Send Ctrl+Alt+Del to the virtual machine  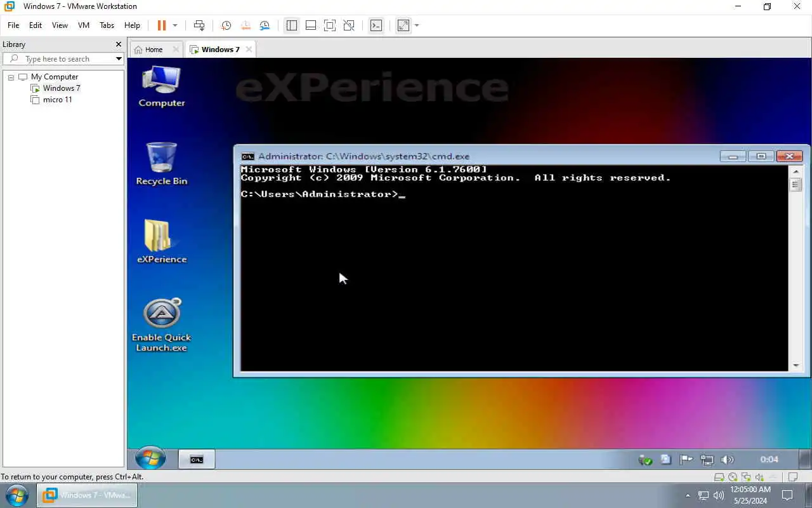tap(199, 25)
